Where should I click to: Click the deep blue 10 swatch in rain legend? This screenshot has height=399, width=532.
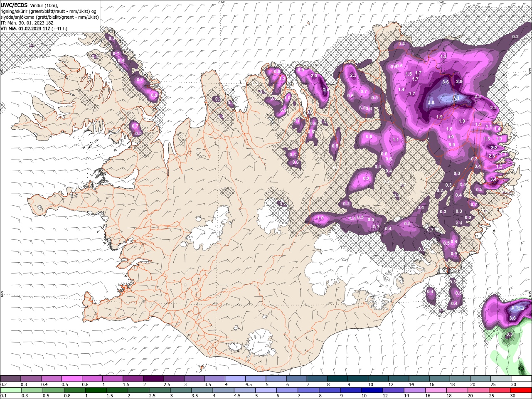coord(372,390)
